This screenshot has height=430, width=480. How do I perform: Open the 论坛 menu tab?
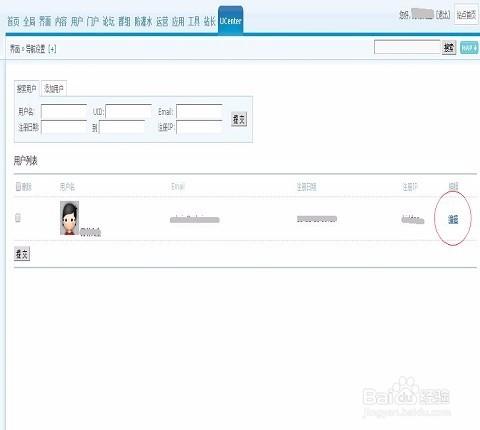pyautogui.click(x=109, y=22)
